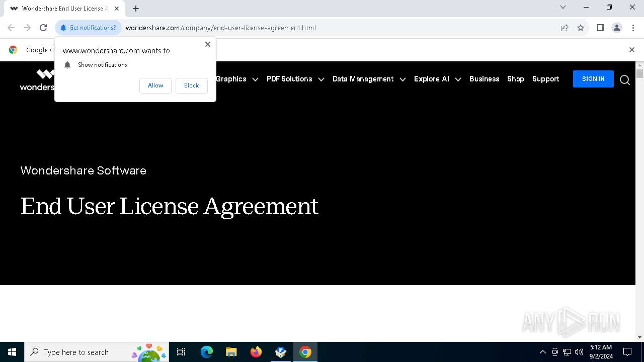Show hidden system tray icons
This screenshot has width=644, height=362.
click(542, 352)
